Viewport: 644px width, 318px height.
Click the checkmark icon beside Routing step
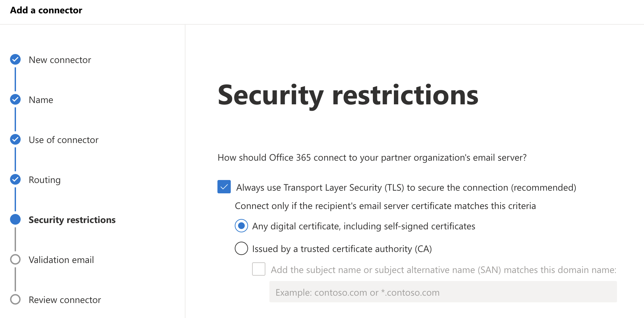[x=15, y=180]
